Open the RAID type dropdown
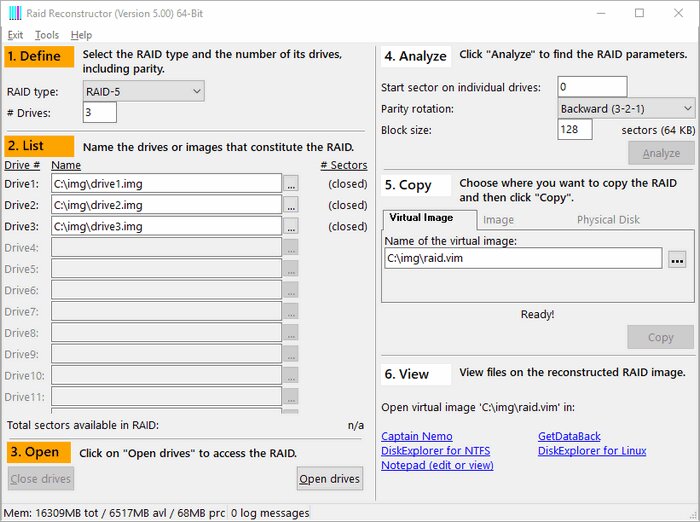Image resolution: width=700 pixels, height=522 pixels. tap(143, 92)
